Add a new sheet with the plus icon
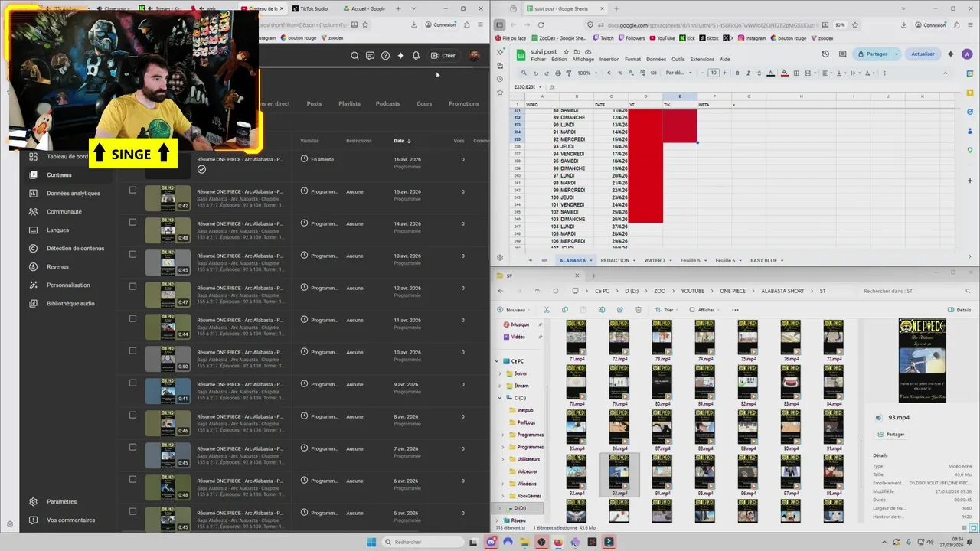Screen dimensions: 980x551 point(530,260)
